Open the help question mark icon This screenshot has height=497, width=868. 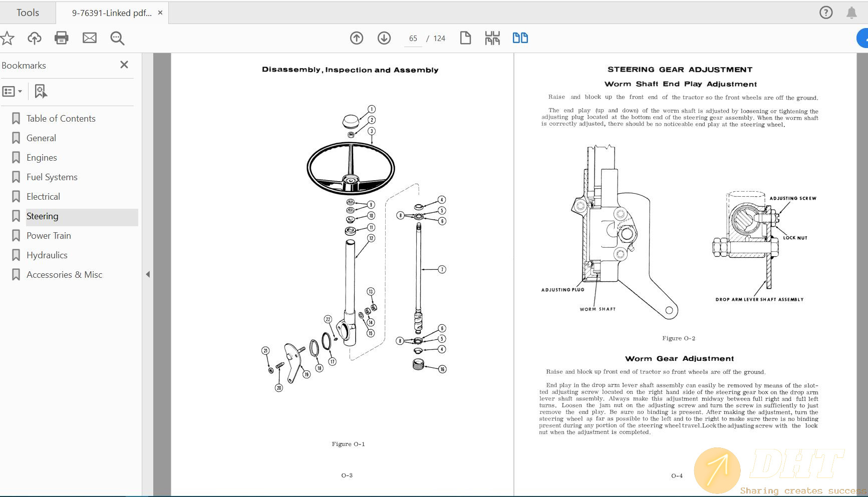click(826, 13)
